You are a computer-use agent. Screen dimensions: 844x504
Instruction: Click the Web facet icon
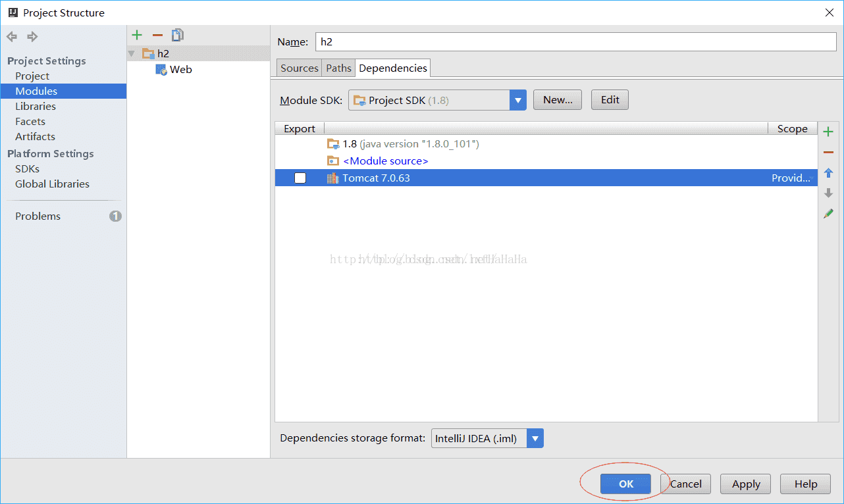[161, 69]
